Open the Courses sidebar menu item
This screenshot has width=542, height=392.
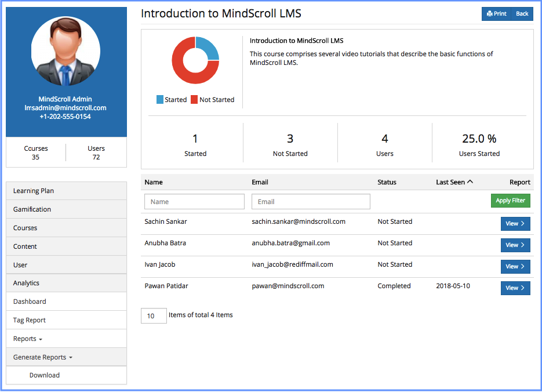click(x=66, y=228)
